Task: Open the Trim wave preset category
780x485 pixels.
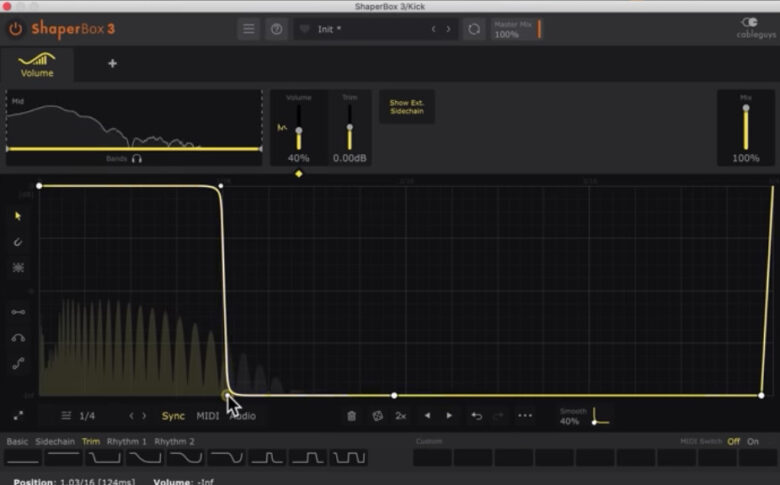Action: tap(91, 441)
